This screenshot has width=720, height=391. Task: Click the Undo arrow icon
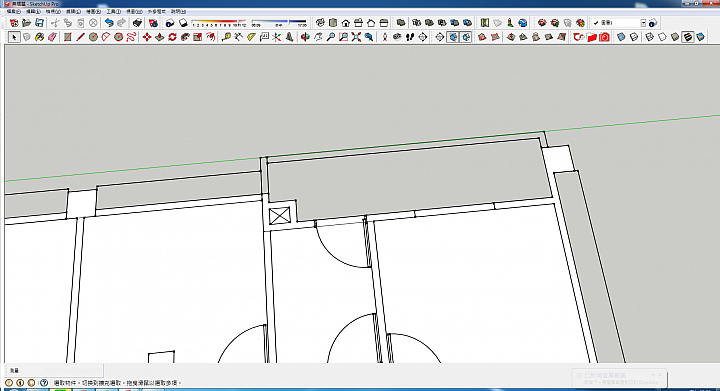(x=109, y=22)
